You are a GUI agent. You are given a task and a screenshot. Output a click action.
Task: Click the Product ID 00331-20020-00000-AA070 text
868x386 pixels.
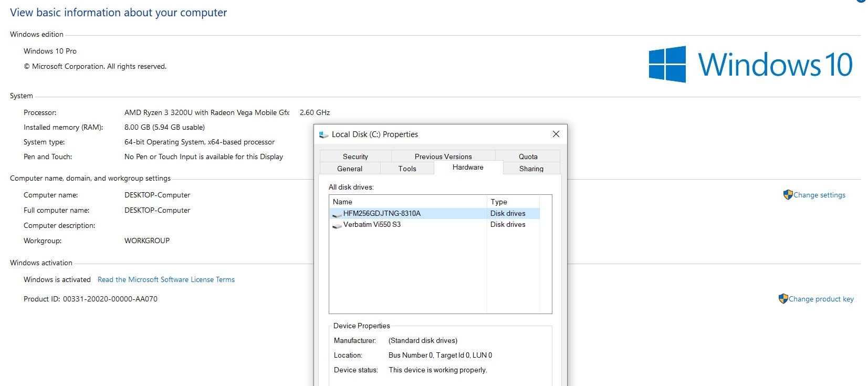90,299
